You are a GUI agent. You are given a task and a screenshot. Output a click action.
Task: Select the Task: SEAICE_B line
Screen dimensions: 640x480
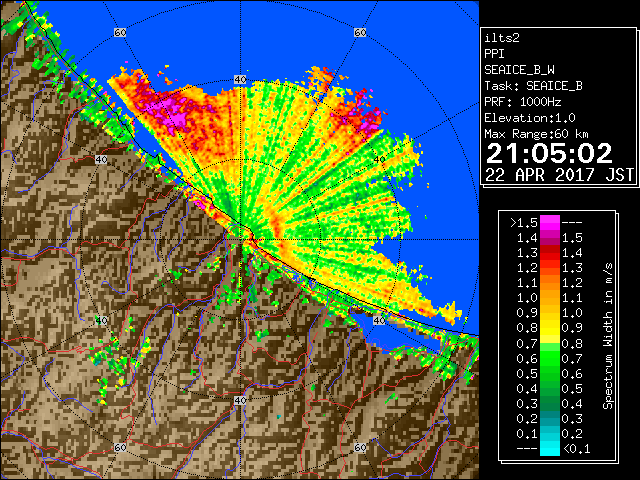[x=533, y=86]
